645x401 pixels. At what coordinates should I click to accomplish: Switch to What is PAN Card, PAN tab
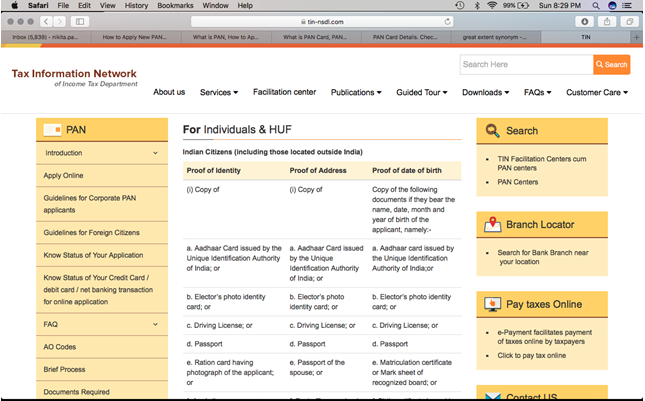pyautogui.click(x=316, y=37)
